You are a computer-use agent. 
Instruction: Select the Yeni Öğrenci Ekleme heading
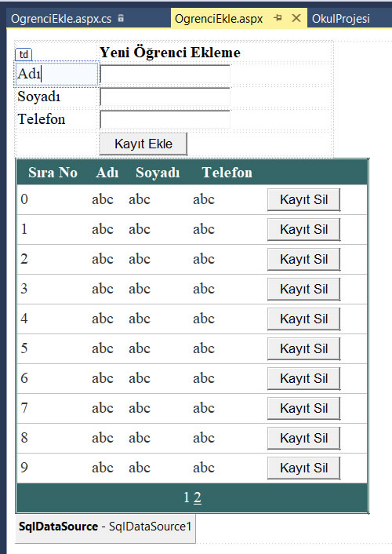pos(170,53)
